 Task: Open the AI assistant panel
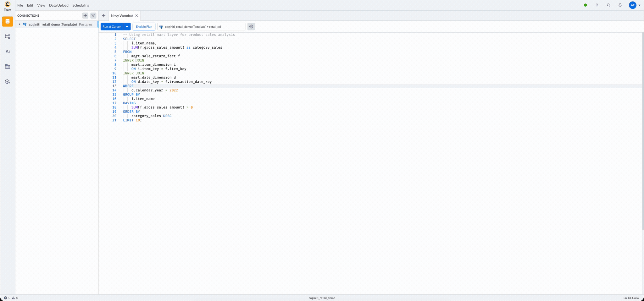(8, 52)
